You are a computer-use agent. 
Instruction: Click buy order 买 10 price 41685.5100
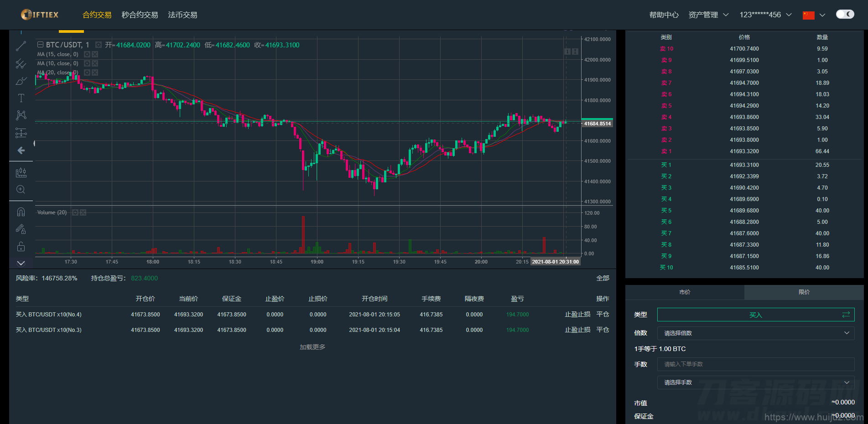[x=744, y=268]
